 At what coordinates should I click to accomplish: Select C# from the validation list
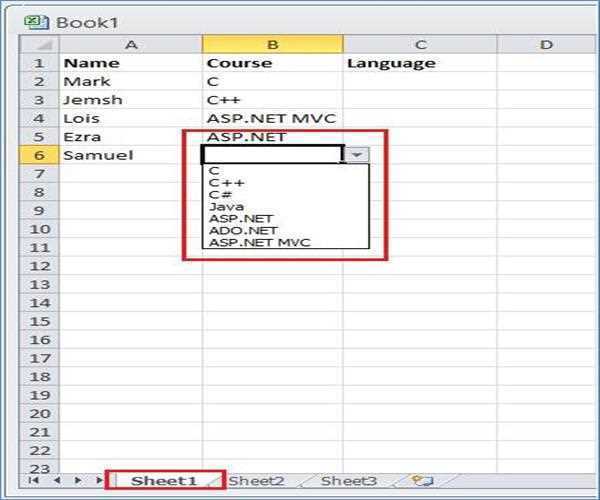(220, 195)
